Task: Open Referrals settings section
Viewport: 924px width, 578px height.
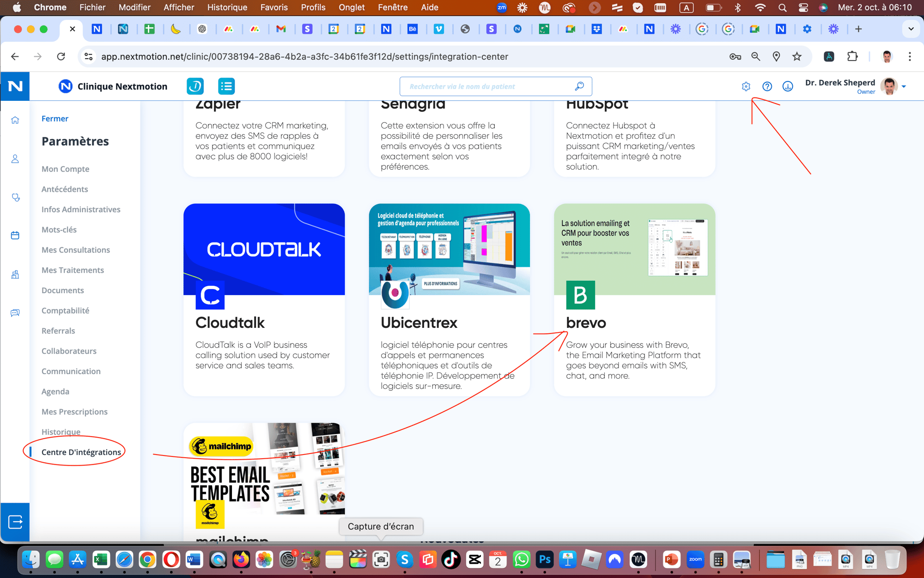Action: 58,331
